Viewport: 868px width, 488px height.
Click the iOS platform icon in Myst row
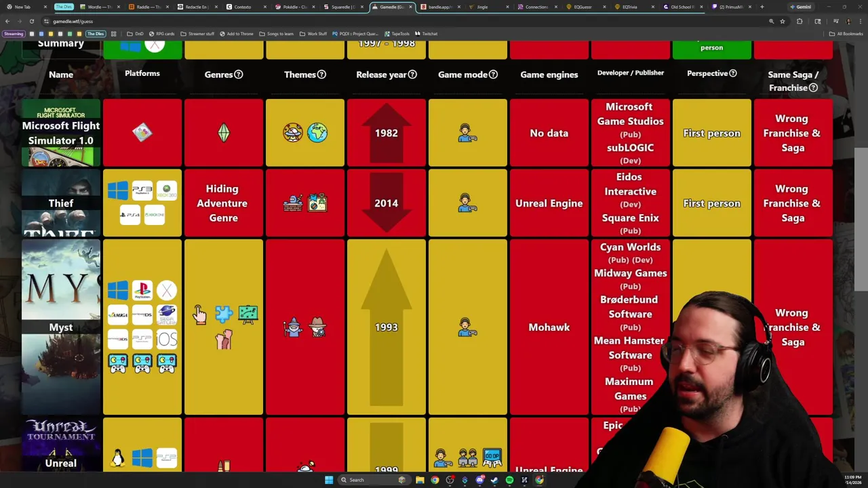point(166,339)
